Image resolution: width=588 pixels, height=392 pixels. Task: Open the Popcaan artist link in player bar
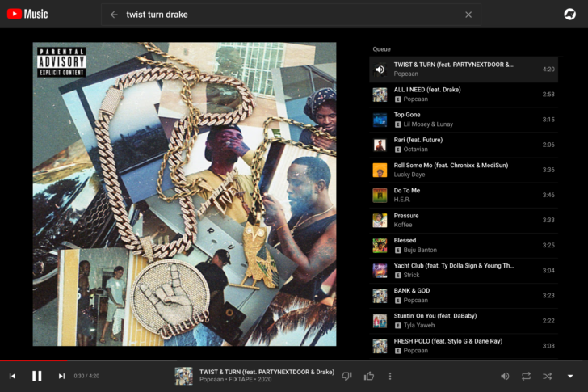212,380
